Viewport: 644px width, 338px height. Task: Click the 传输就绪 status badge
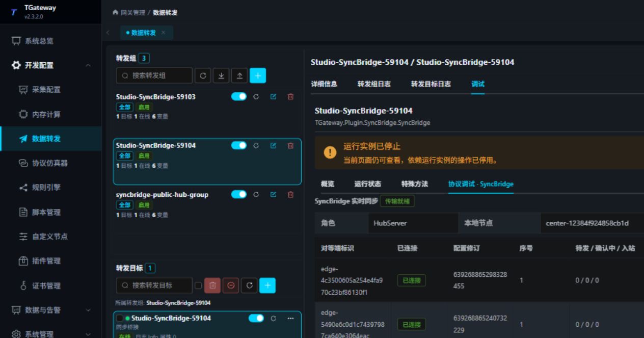[397, 201]
